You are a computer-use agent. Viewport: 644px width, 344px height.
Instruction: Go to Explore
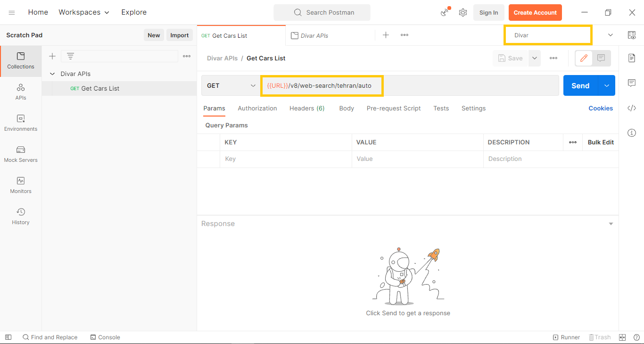pos(134,12)
